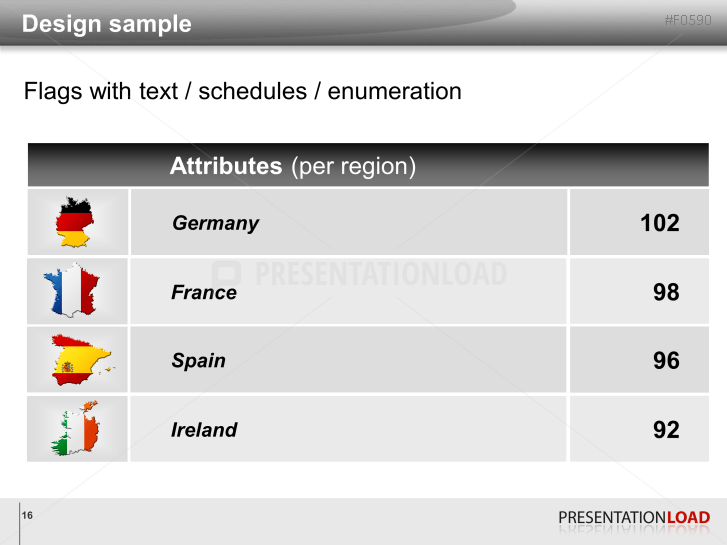
Task: Select the Ireland country label
Action: pyautogui.click(x=204, y=430)
